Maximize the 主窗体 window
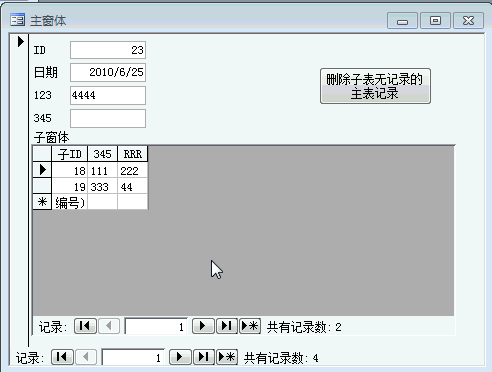492x372 pixels. (435, 21)
